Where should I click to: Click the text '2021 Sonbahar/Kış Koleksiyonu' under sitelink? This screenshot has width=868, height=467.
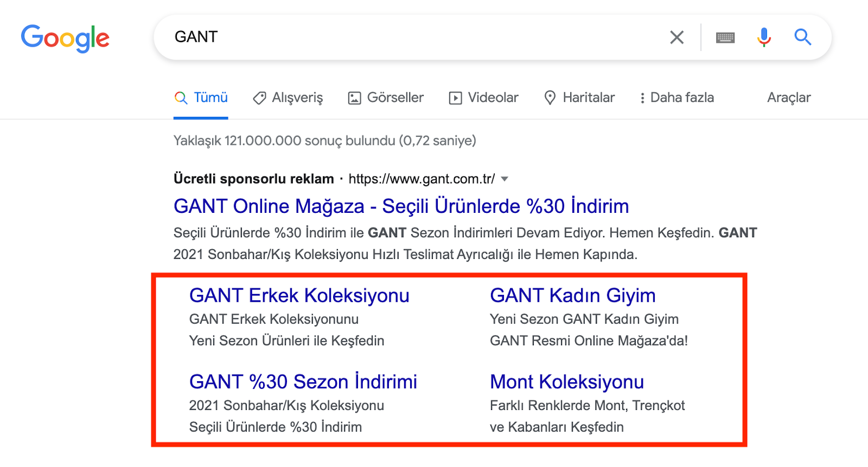click(x=287, y=406)
